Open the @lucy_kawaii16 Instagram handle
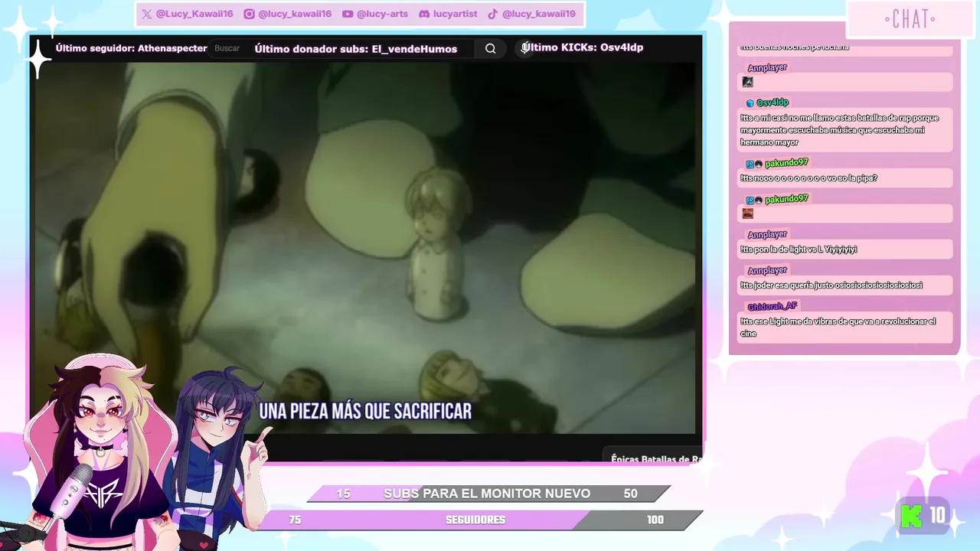Viewport: 980px width, 551px height. click(x=295, y=14)
